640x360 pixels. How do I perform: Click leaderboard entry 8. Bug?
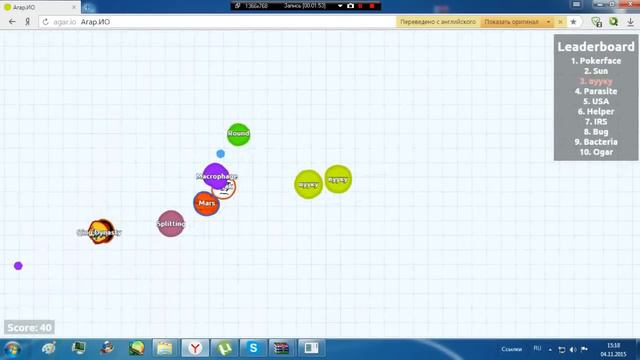coord(596,132)
